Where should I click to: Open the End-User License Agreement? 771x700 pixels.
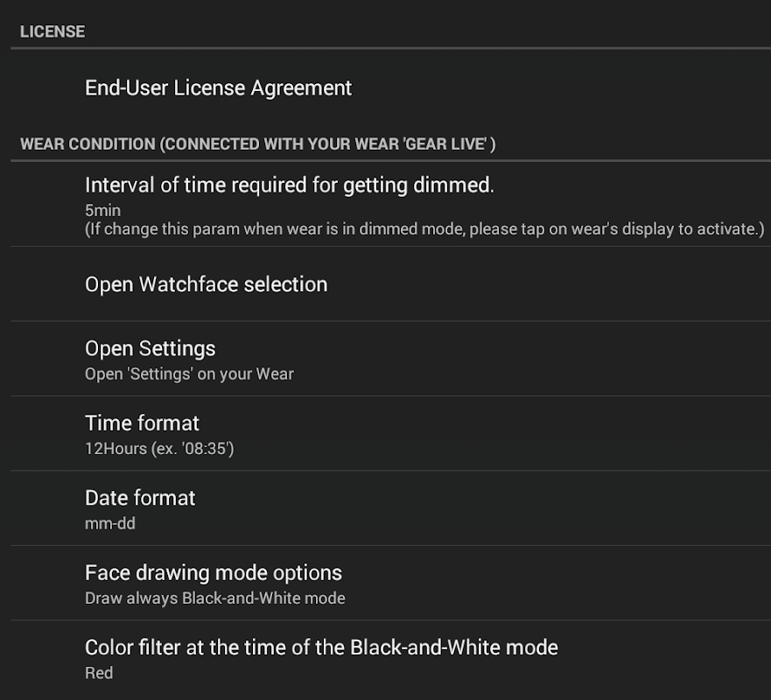point(218,88)
